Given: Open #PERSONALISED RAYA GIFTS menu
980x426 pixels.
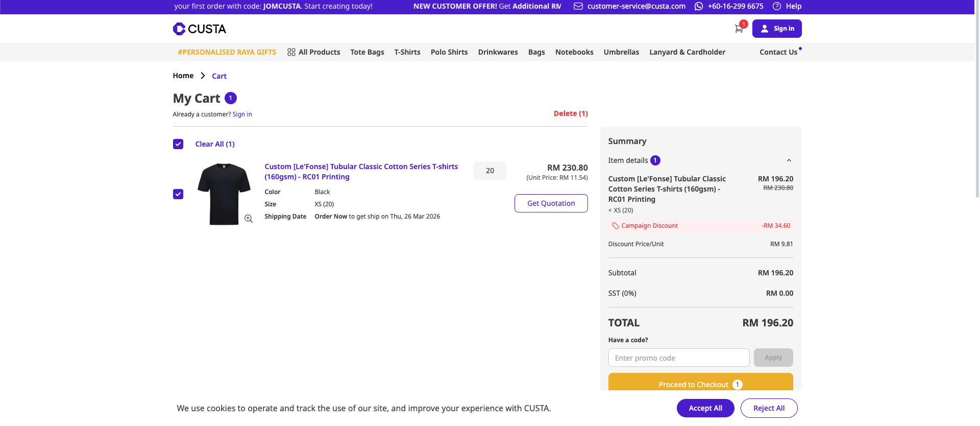Looking at the screenshot, I should [x=227, y=52].
